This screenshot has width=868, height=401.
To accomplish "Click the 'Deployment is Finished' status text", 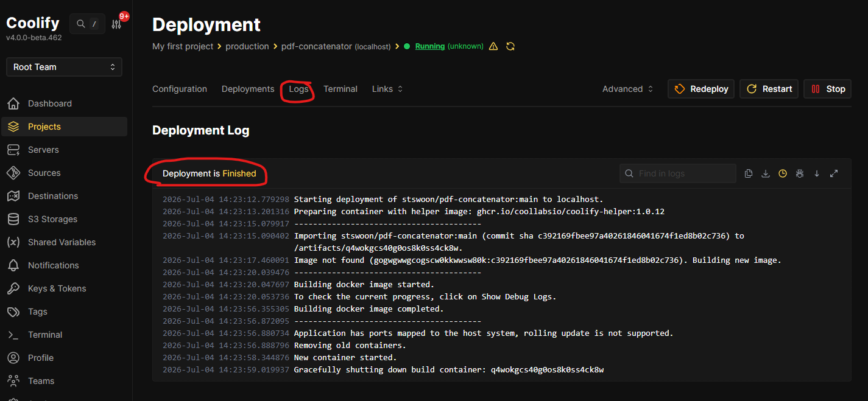I will (x=210, y=173).
